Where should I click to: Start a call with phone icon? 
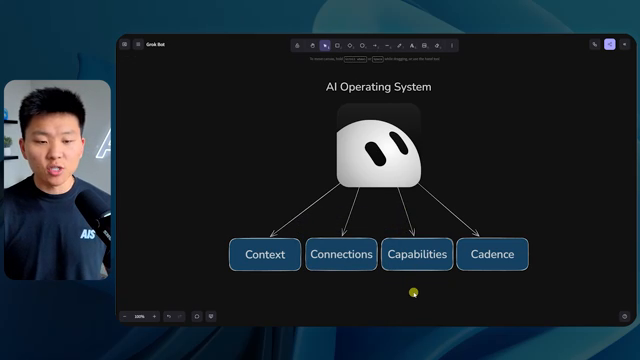point(595,44)
